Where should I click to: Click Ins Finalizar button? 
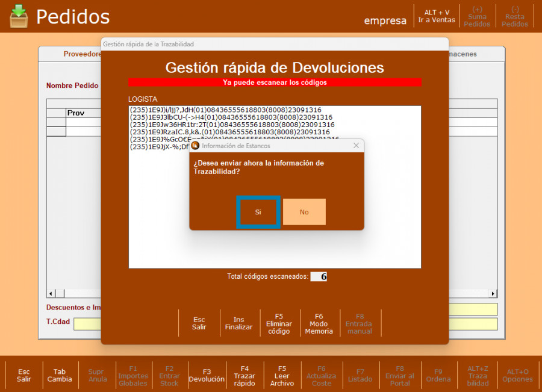click(x=238, y=323)
